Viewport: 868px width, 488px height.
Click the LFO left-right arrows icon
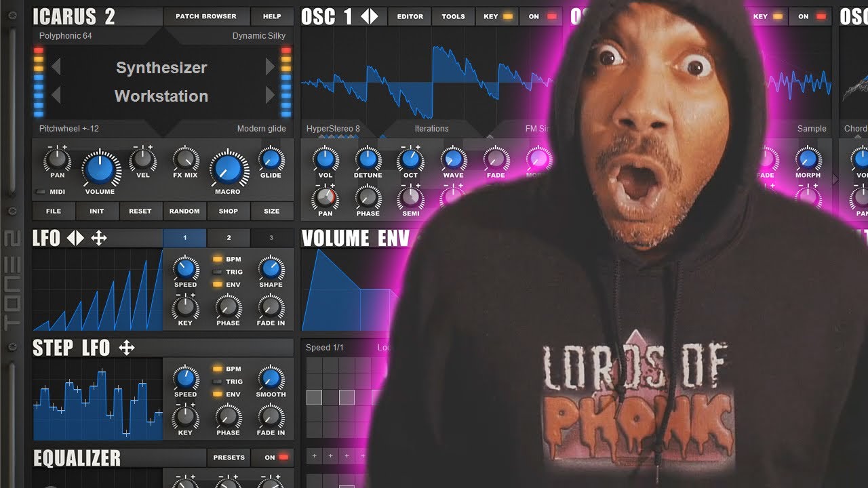pyautogui.click(x=75, y=238)
